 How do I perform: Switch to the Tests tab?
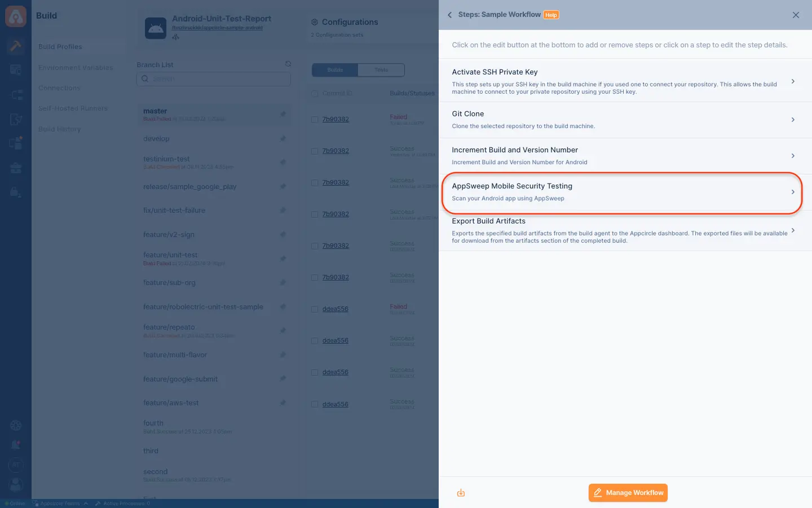(x=381, y=70)
